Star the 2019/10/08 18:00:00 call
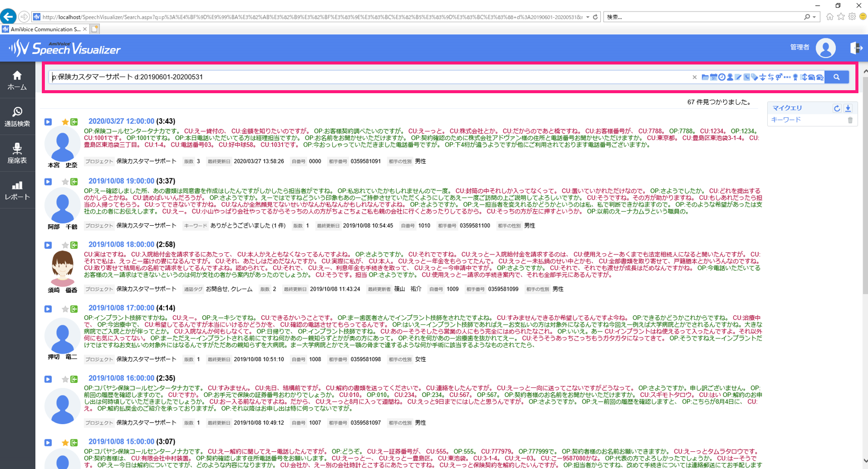This screenshot has width=868, height=469. pyautogui.click(x=65, y=245)
